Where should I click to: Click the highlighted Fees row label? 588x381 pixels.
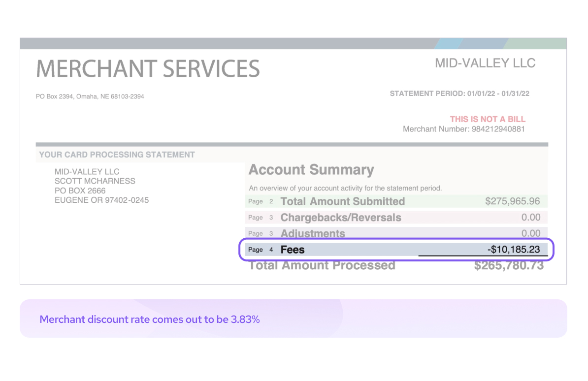coord(293,250)
